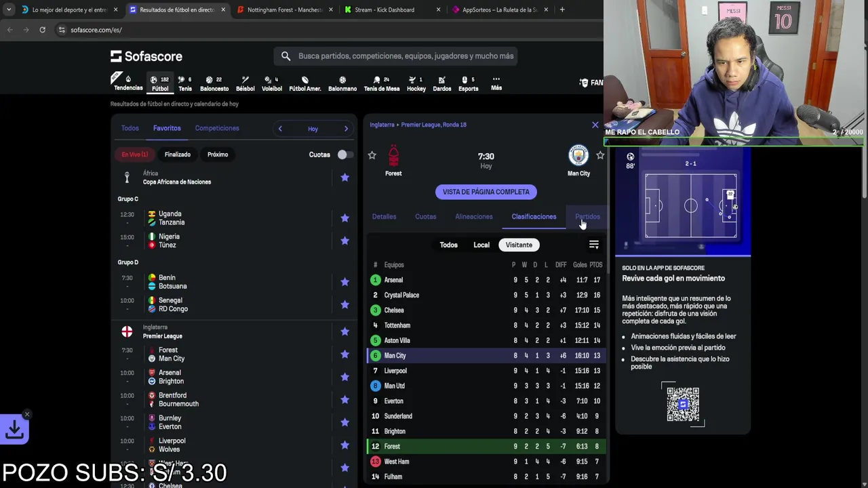
Task: Open the Tenis de Mesa category
Action: (x=382, y=83)
